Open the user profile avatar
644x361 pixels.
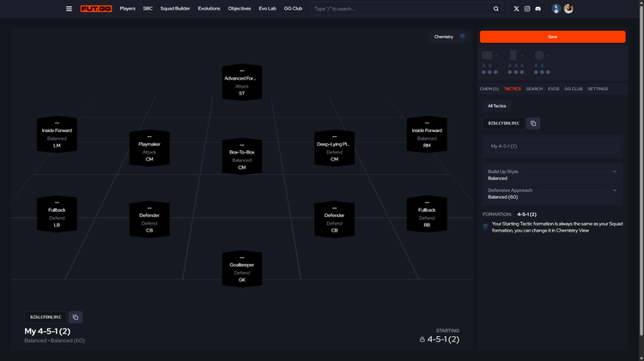click(568, 9)
